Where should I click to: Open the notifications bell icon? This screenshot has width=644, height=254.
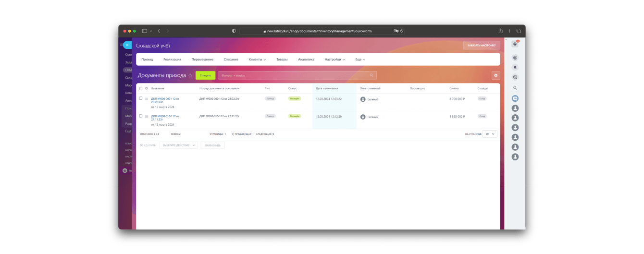tap(515, 67)
